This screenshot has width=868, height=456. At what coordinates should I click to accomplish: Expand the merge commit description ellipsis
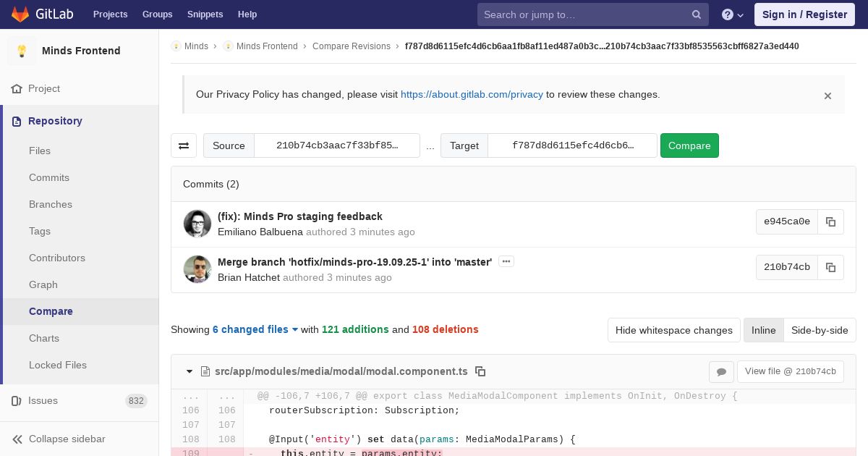click(506, 261)
